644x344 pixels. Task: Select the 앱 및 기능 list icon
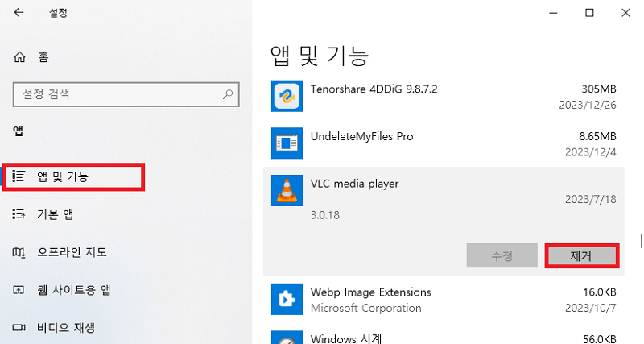(19, 176)
